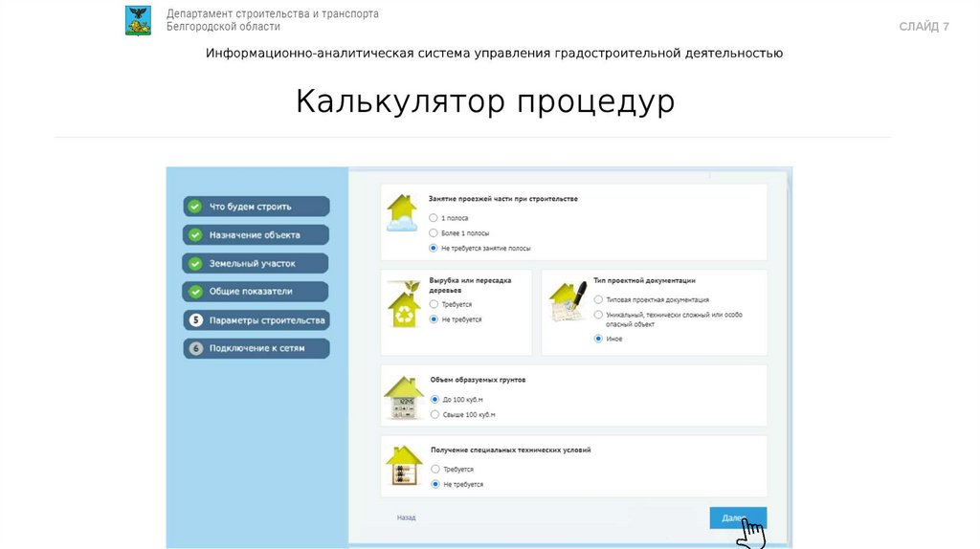Click the house with recycle symbol icon
This screenshot has height=549, width=980.
click(403, 304)
